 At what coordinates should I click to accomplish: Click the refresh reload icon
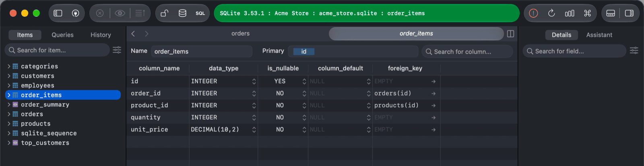tap(551, 13)
